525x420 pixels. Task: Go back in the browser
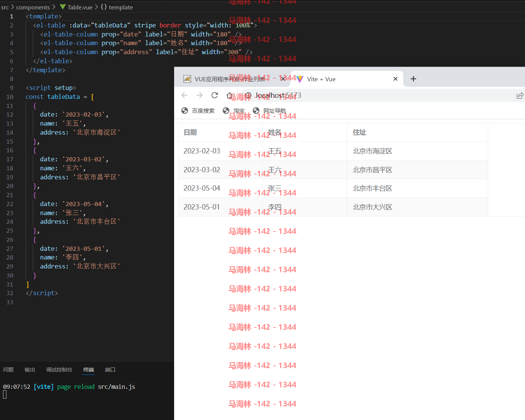tap(184, 95)
